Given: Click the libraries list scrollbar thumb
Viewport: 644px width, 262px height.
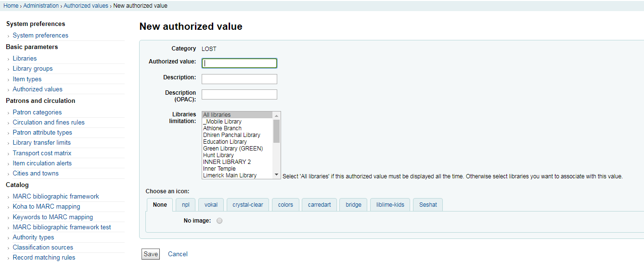Looking at the screenshot, I should pos(276,131).
